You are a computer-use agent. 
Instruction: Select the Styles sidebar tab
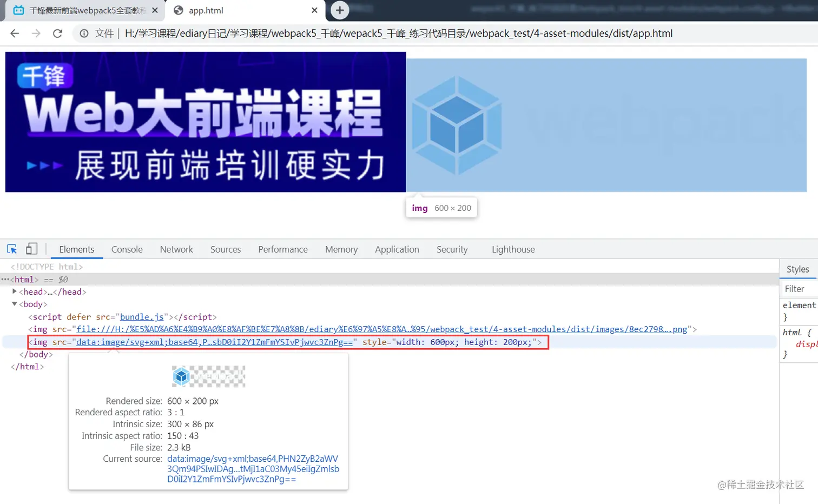coord(797,269)
